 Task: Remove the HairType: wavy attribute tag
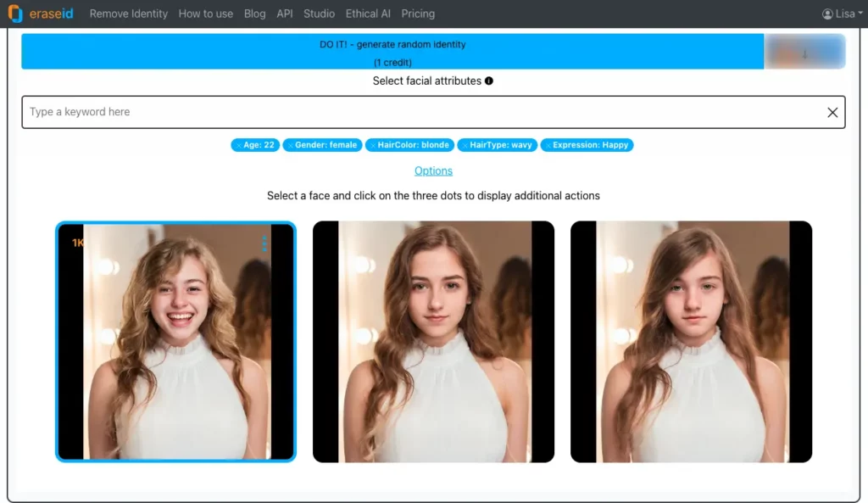point(465,145)
